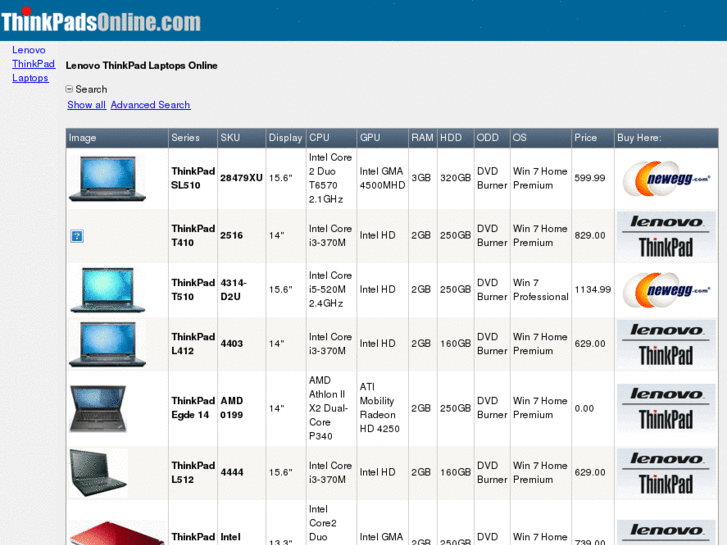727x545 pixels.
Task: Click the Intel Core i5-520M 2.4GHz cell
Action: point(332,289)
